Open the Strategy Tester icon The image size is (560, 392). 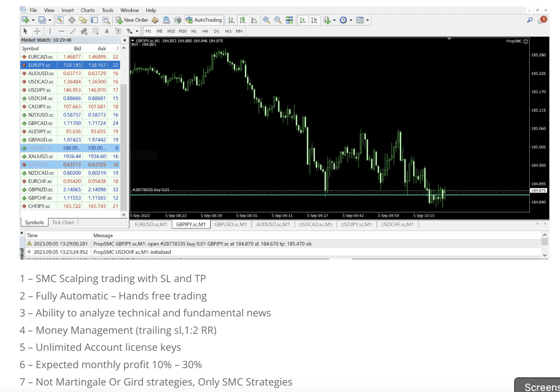point(106,20)
